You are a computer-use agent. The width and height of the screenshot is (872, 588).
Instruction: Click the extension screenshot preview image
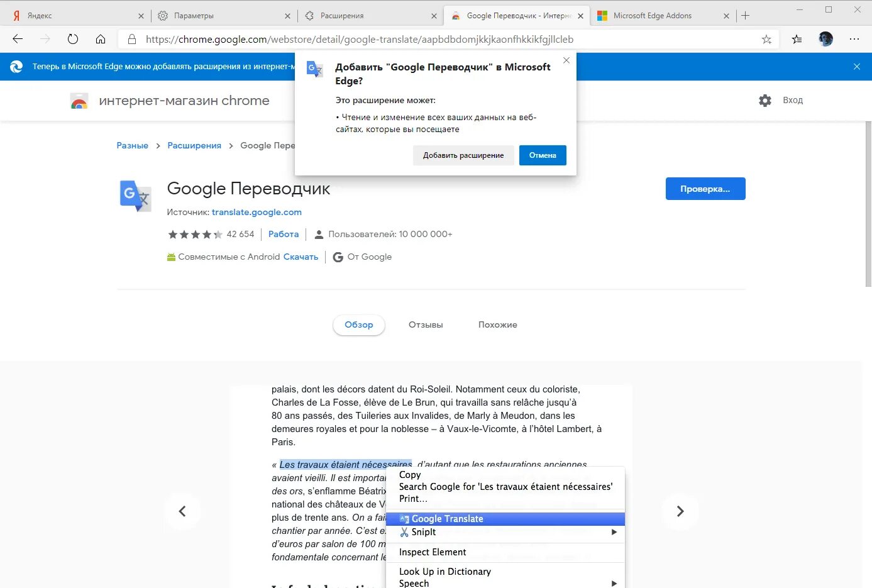click(431, 487)
